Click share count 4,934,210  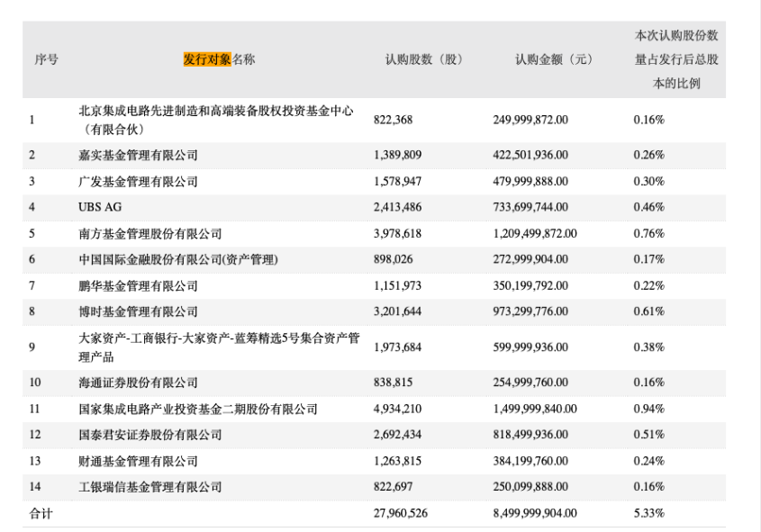[x=397, y=409]
